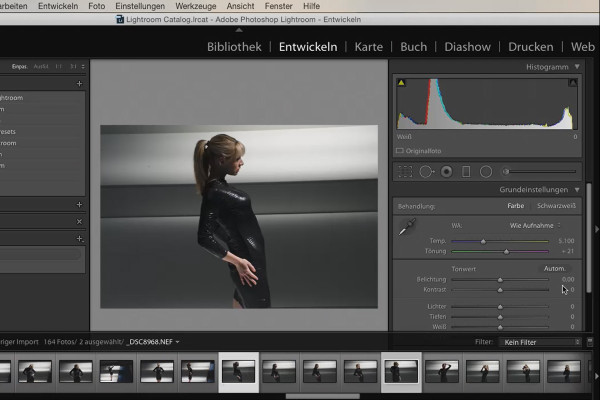The height and width of the screenshot is (400, 600).
Task: Toggle filter switch beside Kein Filter
Action: 590,341
